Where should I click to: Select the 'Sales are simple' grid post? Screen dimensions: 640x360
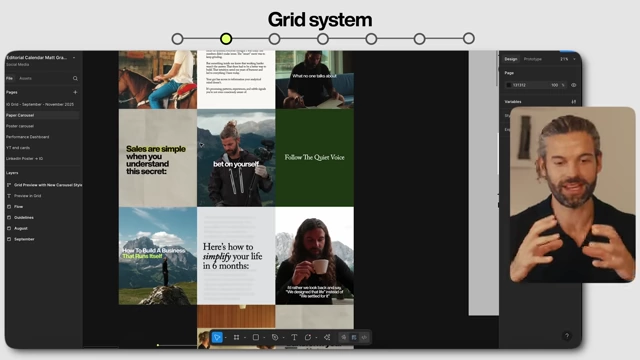[158, 158]
